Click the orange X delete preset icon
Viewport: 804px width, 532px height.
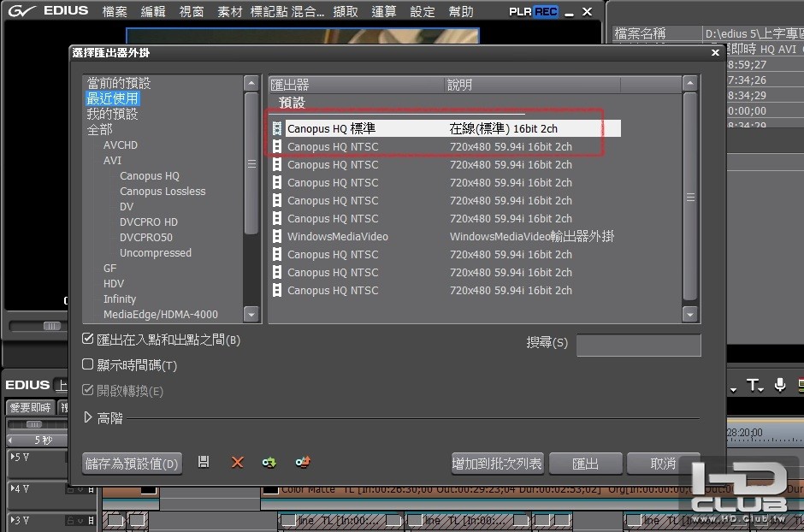(x=237, y=463)
